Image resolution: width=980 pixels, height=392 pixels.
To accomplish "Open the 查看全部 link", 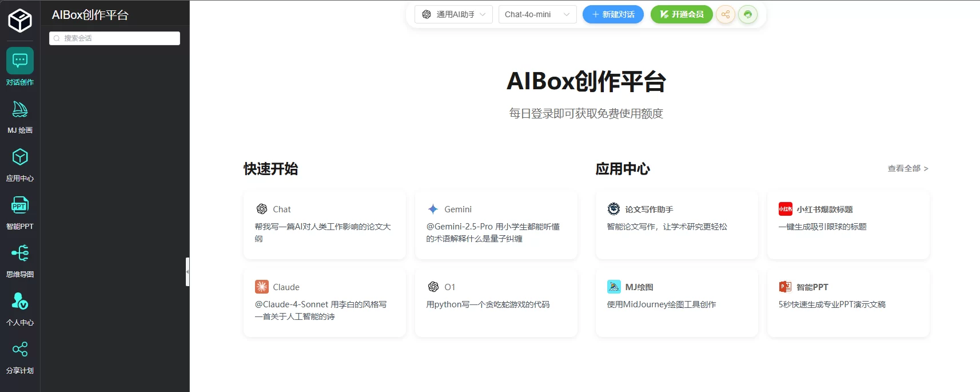I will (x=907, y=168).
